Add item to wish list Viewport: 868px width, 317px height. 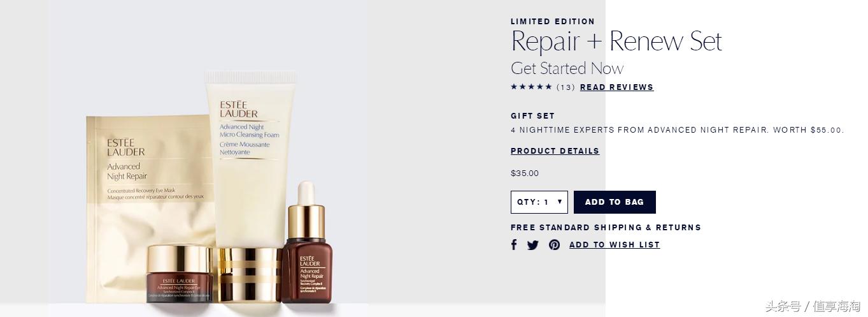tap(615, 245)
